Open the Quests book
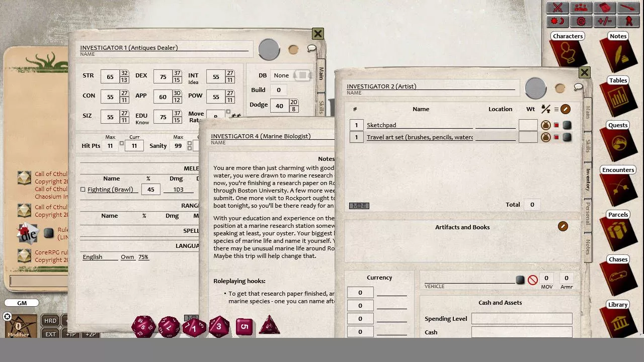 (618, 141)
